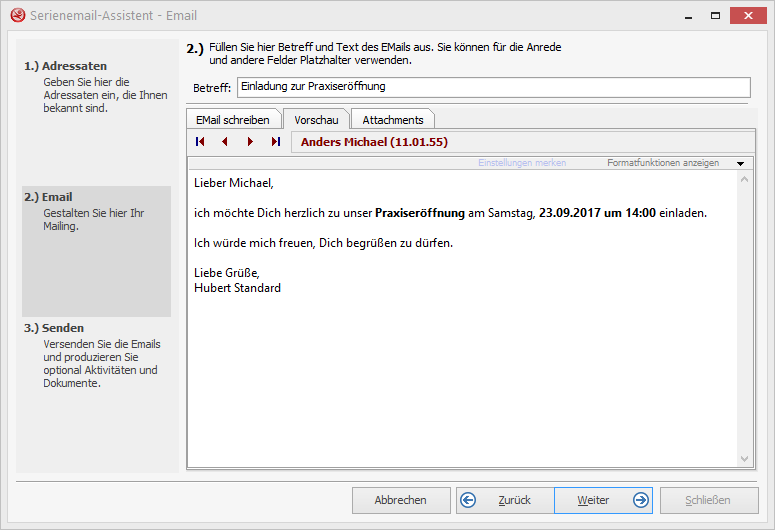
Task: Switch to the EMail schreiben tab
Action: (x=232, y=120)
